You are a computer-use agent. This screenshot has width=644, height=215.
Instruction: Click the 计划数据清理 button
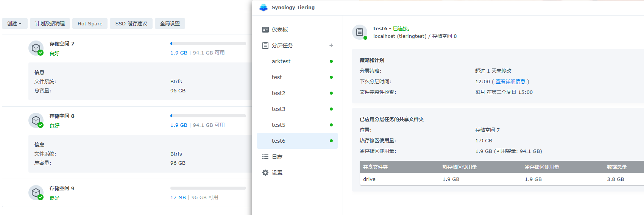tap(50, 23)
